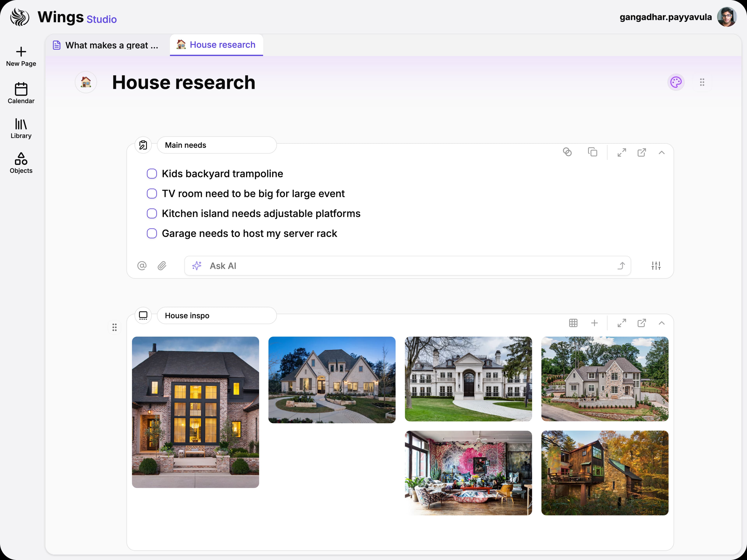The height and width of the screenshot is (560, 747).
Task: Collapse the House inspo card
Action: 662,323
